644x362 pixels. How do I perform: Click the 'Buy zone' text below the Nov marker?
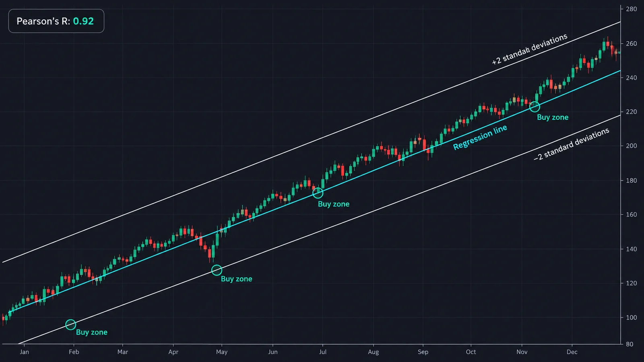click(553, 117)
